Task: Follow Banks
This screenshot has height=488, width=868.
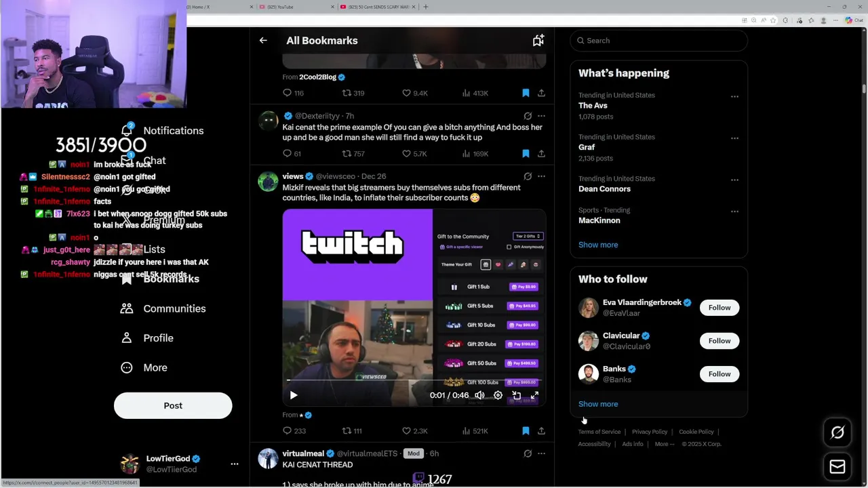Action: coord(719,374)
